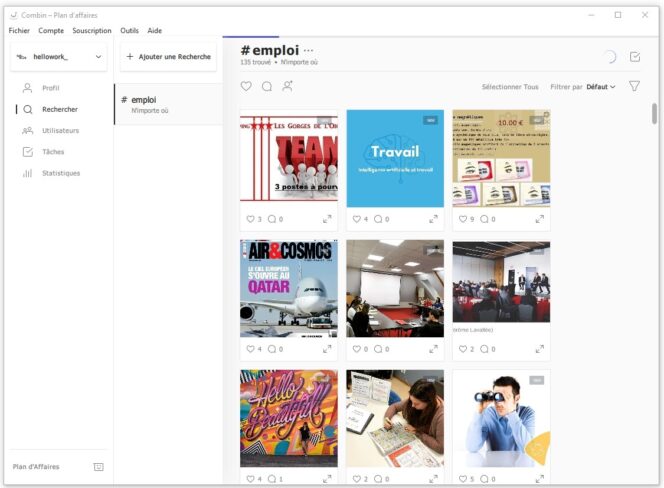Screen dimensions: 664x488
Task: Open the emploi title options ellipsis
Action: click(x=308, y=50)
